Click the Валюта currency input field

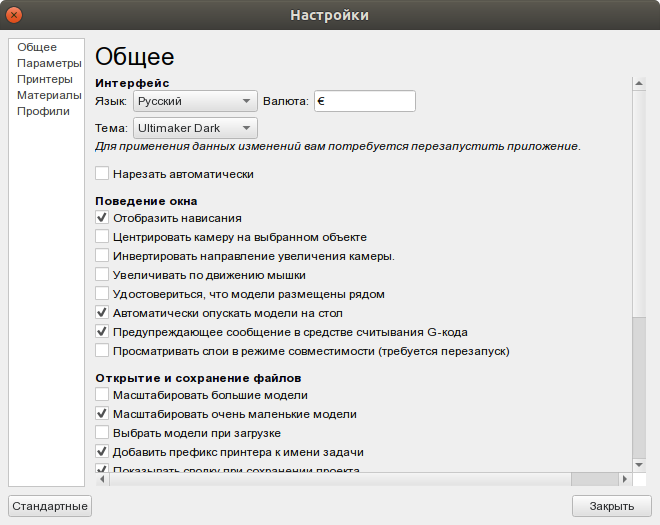pos(365,101)
